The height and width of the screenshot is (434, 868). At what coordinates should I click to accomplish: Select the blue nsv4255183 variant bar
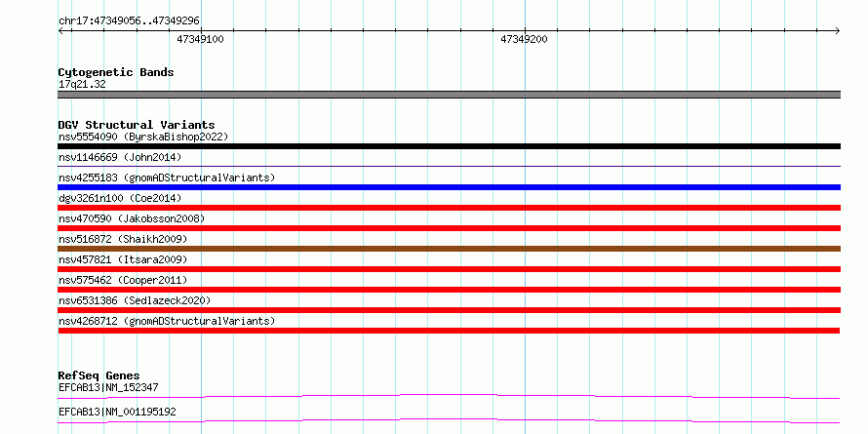click(x=449, y=187)
